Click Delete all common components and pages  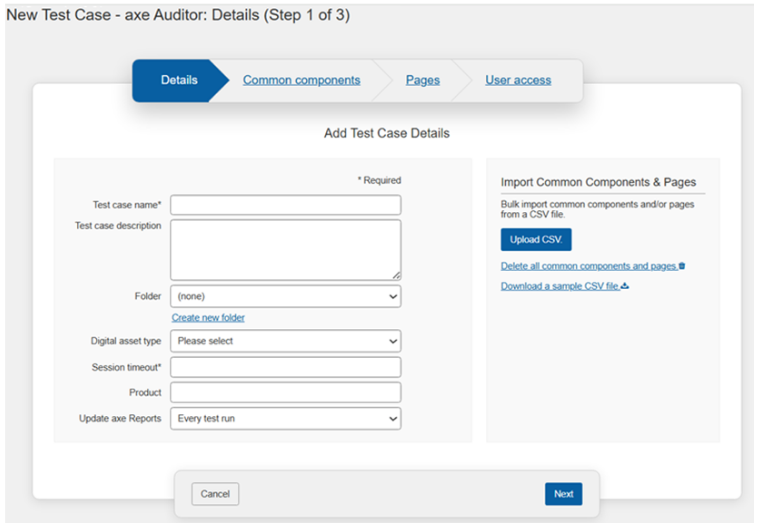[x=588, y=266]
